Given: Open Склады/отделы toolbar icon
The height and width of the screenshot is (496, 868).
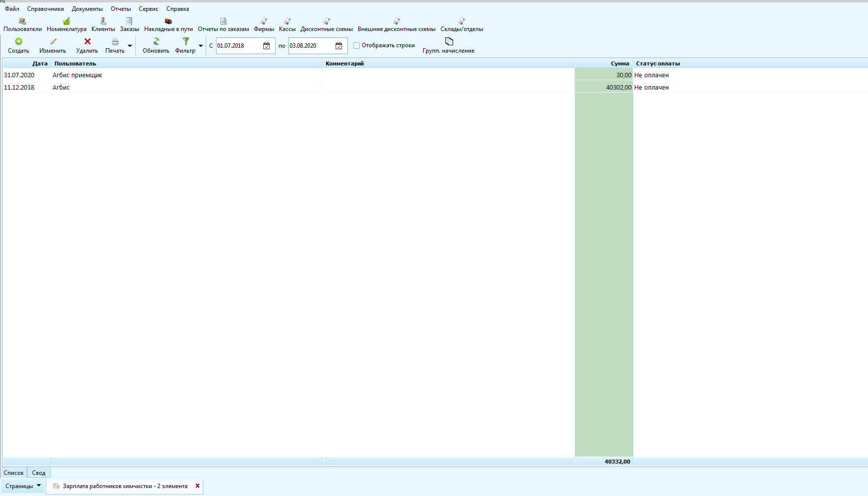Looking at the screenshot, I should 462,21.
